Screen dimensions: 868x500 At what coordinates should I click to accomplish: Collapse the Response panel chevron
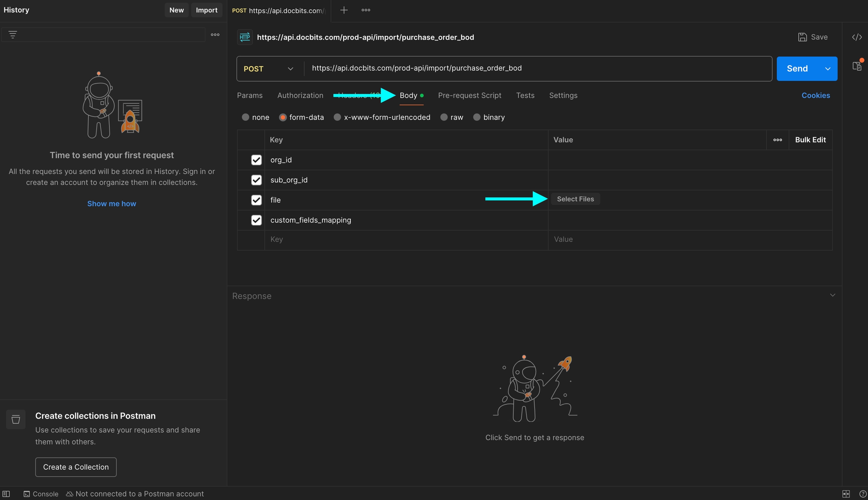coord(833,295)
